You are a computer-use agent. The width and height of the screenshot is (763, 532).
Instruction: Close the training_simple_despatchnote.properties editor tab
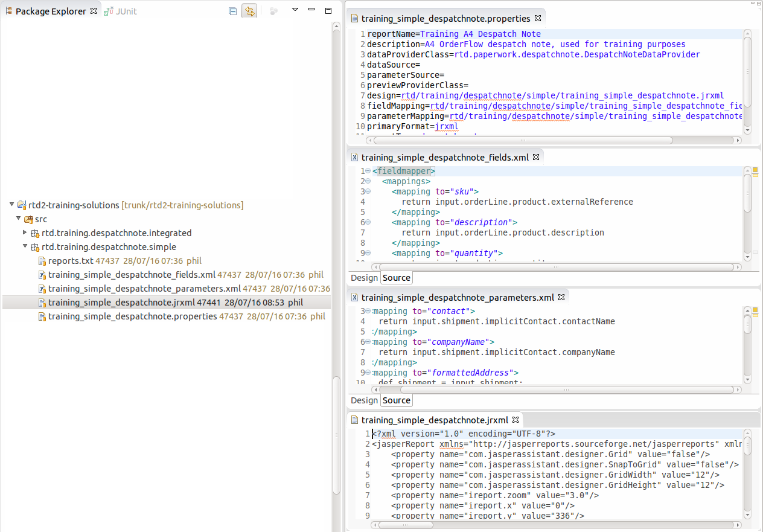coord(537,18)
